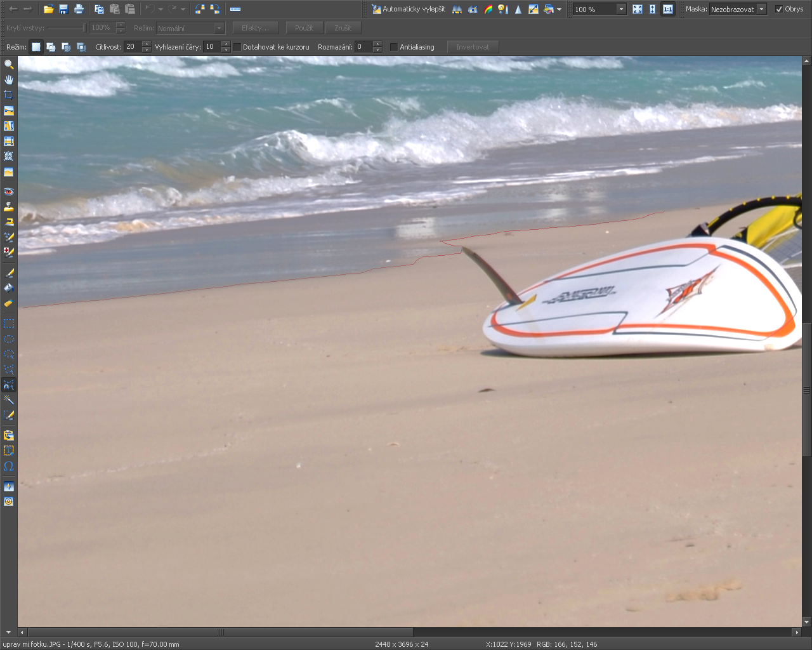Select the Selection brush tool
This screenshot has width=812, height=650.
pyautogui.click(x=9, y=415)
